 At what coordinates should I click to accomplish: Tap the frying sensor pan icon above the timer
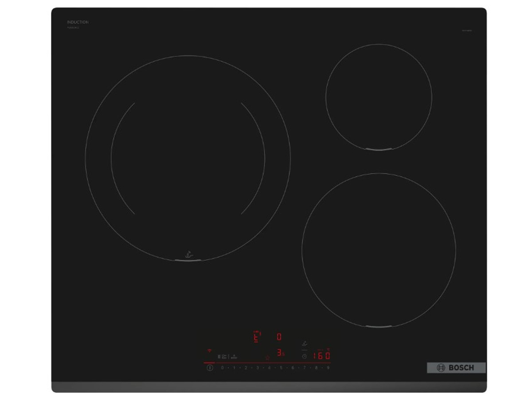(x=304, y=344)
